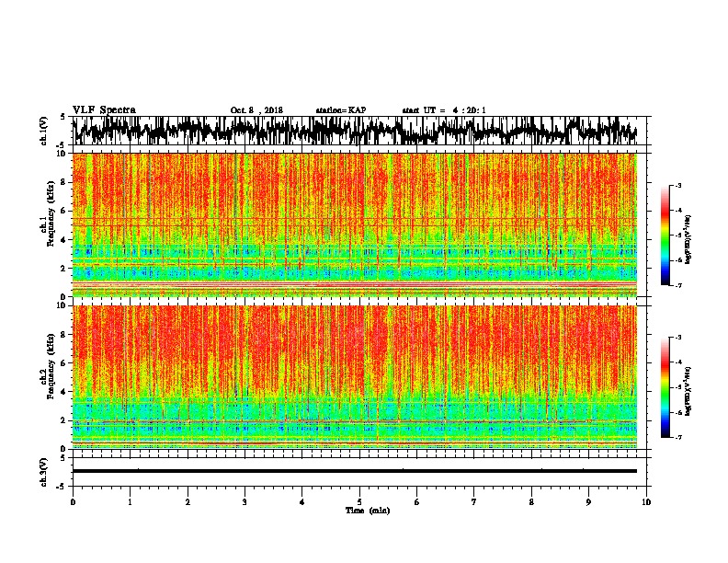Click the ch.1 voltage waveform trace panel
The width and height of the screenshot is (728, 563).
(358, 131)
